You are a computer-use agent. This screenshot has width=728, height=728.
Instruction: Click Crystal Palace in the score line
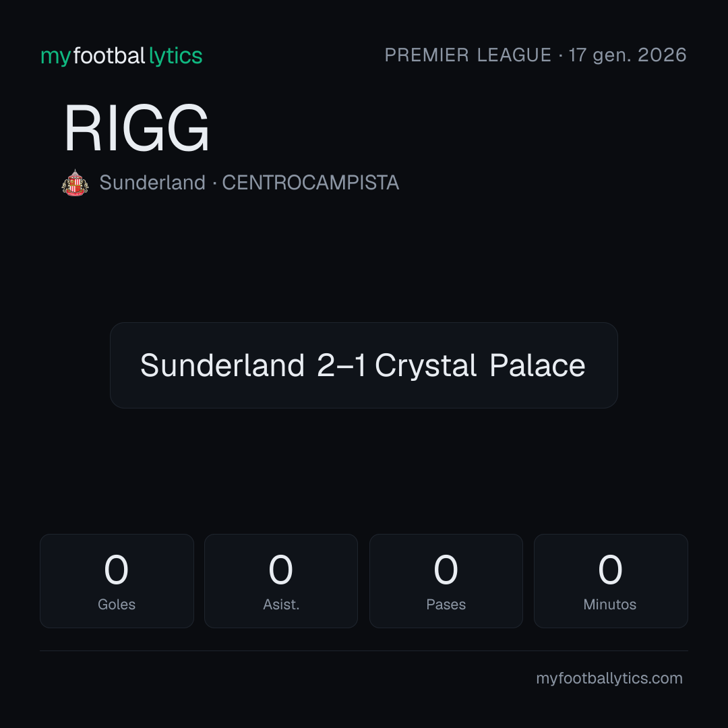point(480,365)
